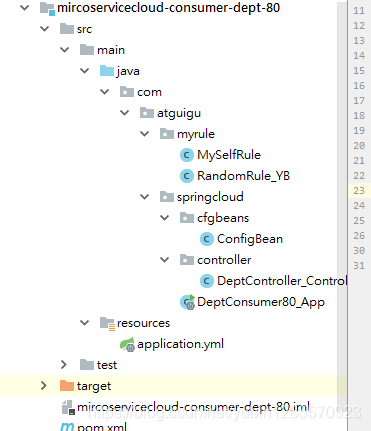Collapse the springcloud package node
Image resolution: width=371 pixels, height=431 pixels.
(x=145, y=197)
